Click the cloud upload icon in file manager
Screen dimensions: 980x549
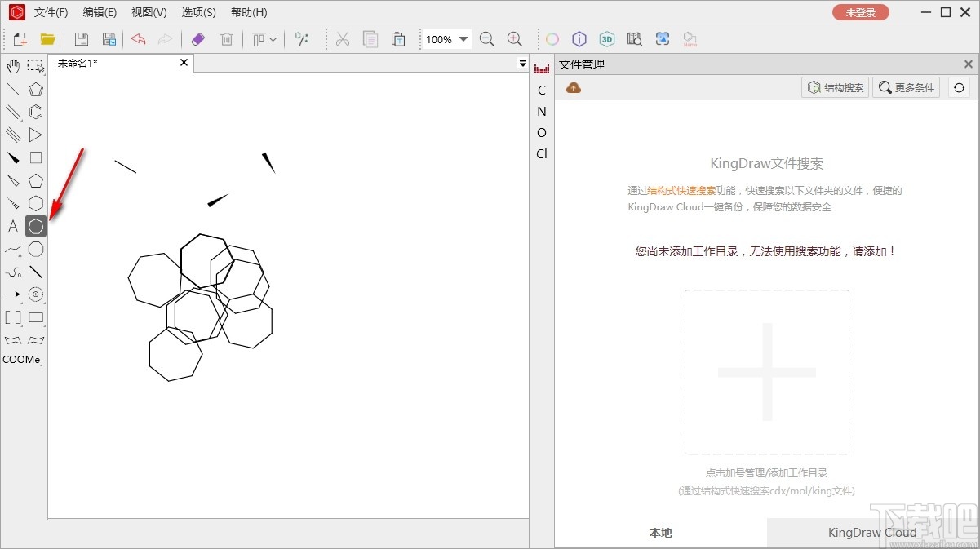574,86
